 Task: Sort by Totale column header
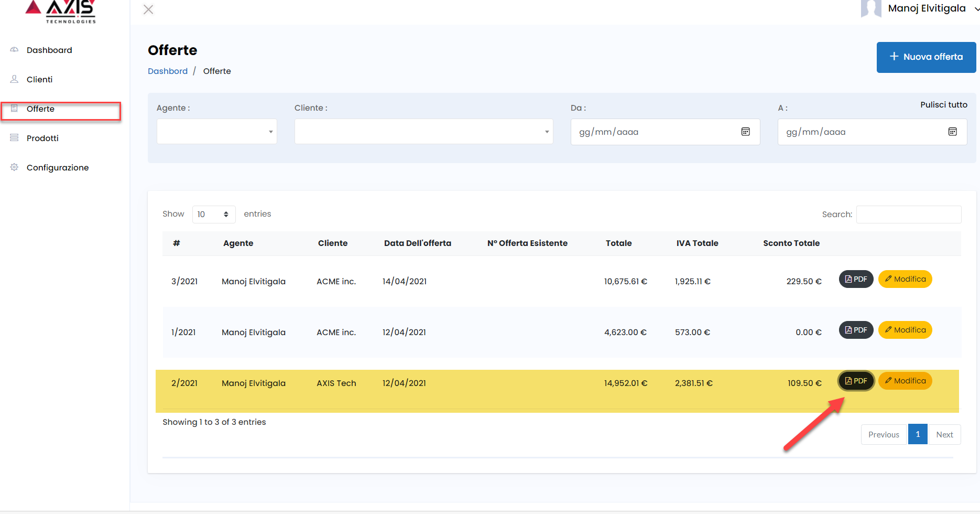coord(618,243)
